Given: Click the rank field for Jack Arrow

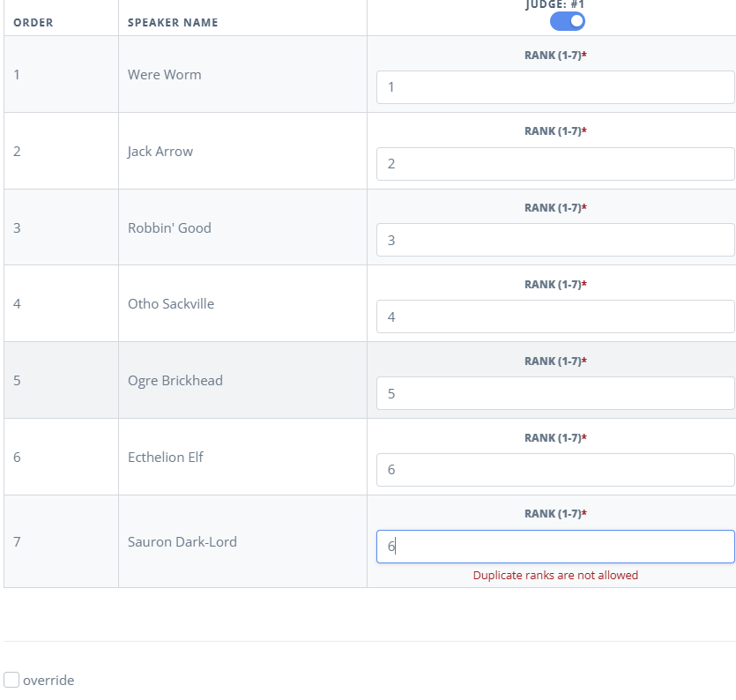Looking at the screenshot, I should [555, 164].
